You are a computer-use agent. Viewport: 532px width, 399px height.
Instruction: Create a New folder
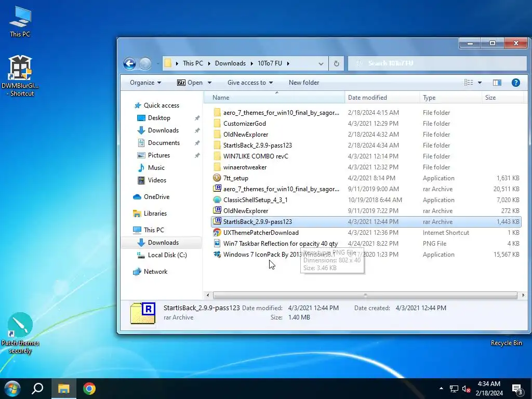coord(303,83)
